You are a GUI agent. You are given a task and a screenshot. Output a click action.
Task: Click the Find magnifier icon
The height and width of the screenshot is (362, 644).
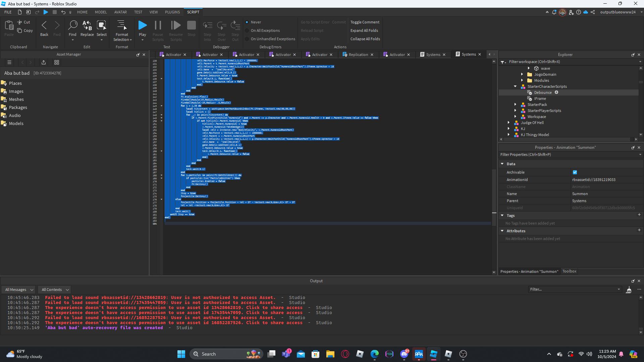(x=72, y=25)
